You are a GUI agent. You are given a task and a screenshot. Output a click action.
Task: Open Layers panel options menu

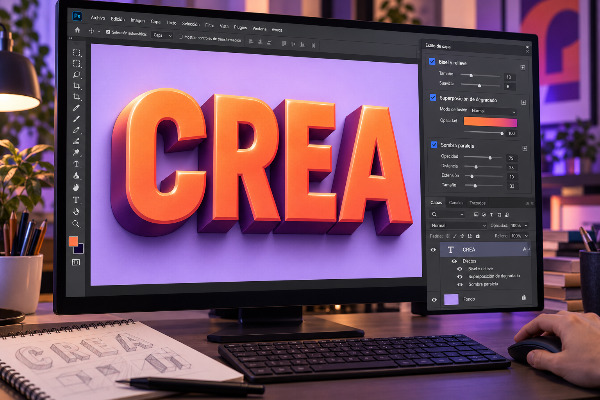pos(530,203)
